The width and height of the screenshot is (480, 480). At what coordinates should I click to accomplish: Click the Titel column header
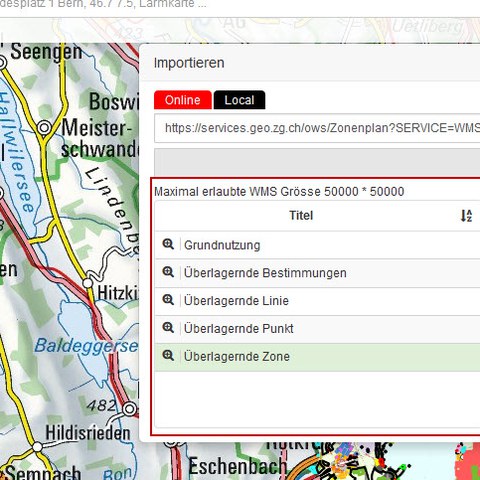[x=301, y=216]
